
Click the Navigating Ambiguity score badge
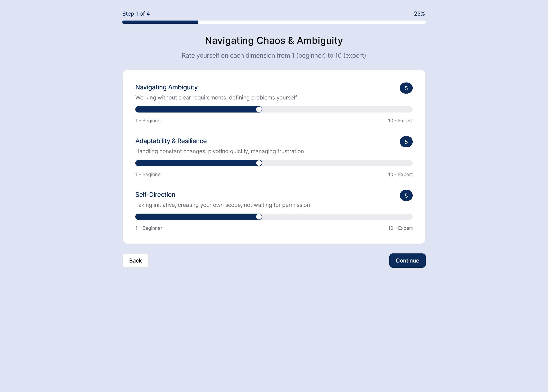[x=406, y=88]
